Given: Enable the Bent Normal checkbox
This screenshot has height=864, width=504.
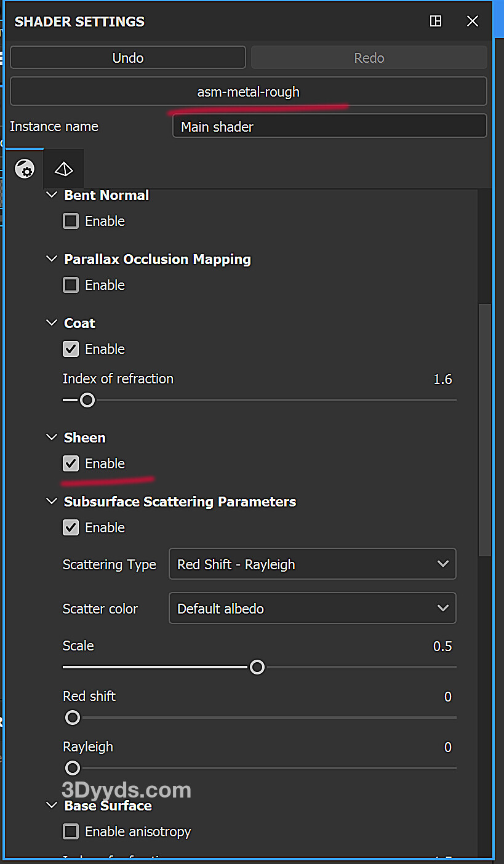Looking at the screenshot, I should pos(71,221).
